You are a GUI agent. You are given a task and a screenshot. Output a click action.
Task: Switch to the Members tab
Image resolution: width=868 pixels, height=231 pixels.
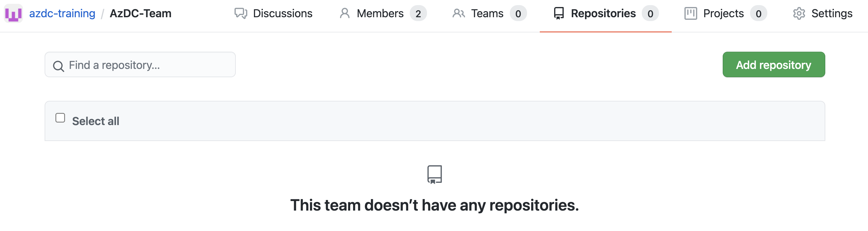[x=380, y=13]
